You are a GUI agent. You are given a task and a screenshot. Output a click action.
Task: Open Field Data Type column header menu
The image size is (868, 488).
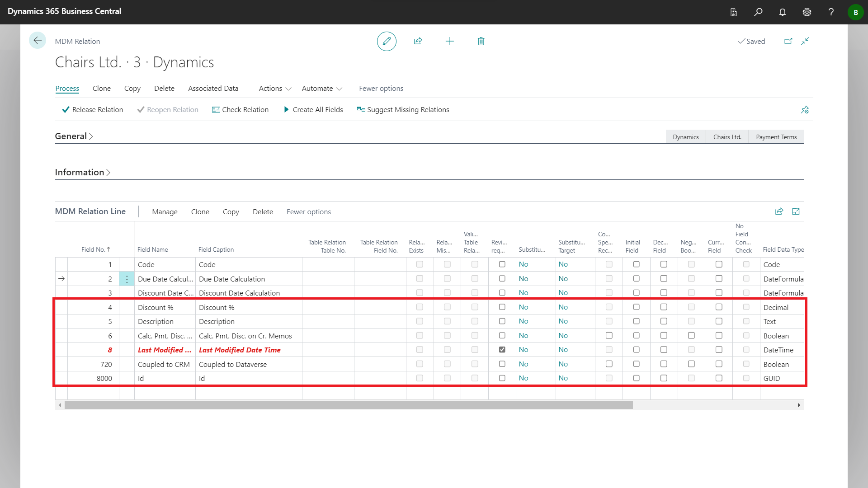[x=783, y=249]
